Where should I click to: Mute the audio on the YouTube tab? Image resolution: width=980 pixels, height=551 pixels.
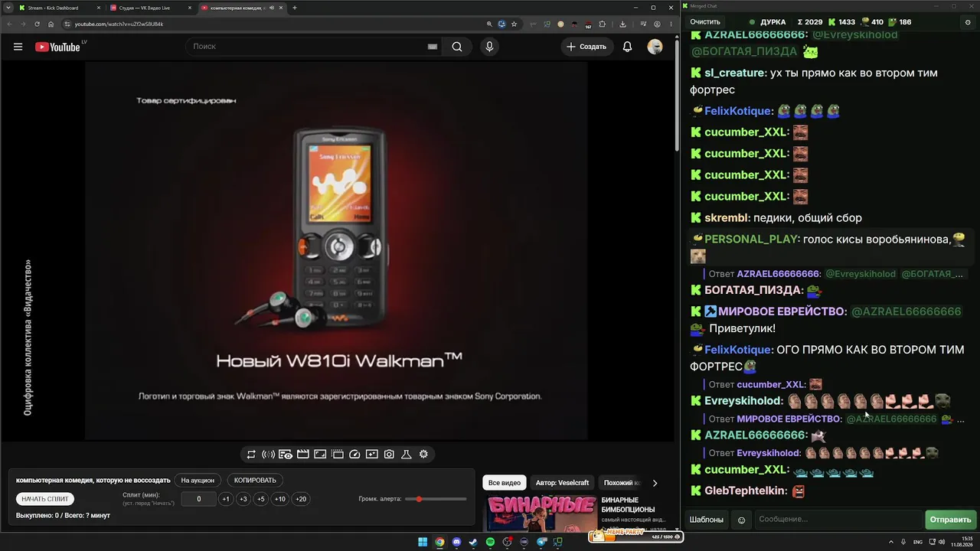[x=271, y=8]
